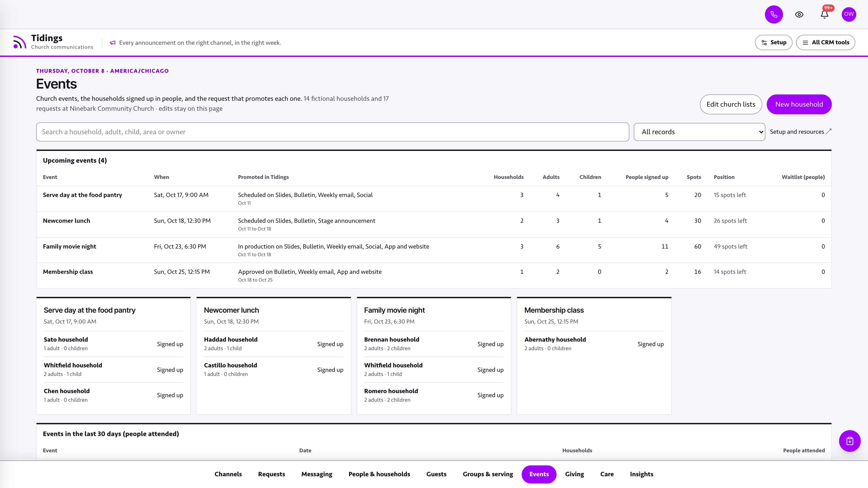Click the floating clipboard button
The height and width of the screenshot is (488, 868).
coord(849,441)
